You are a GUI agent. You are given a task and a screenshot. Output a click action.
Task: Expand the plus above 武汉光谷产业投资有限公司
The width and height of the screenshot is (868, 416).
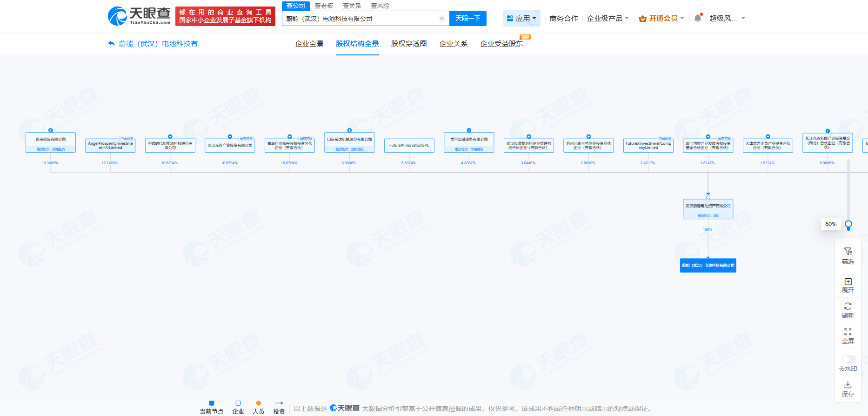(x=230, y=137)
